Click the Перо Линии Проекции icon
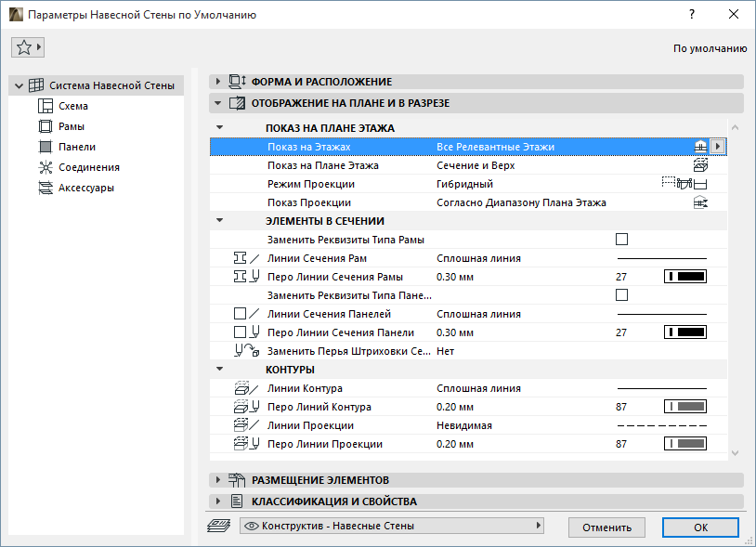 [x=246, y=444]
